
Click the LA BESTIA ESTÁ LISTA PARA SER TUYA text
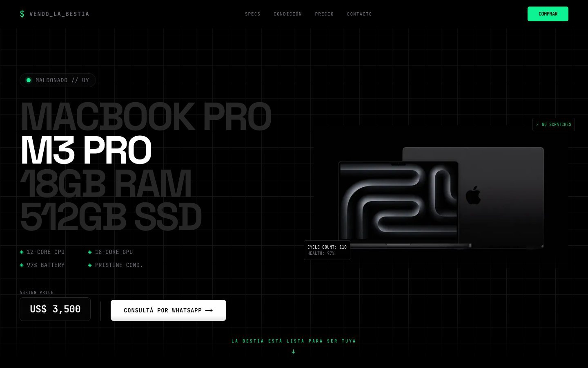[x=294, y=341]
